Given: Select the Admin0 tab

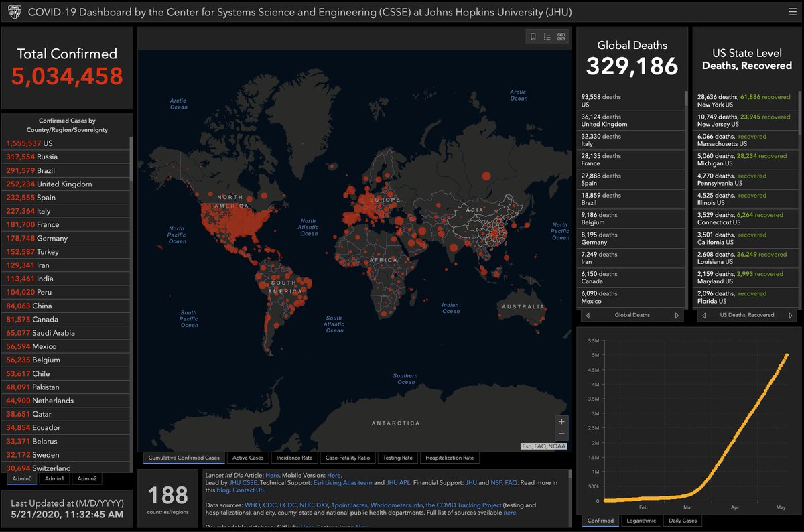Looking at the screenshot, I should pyautogui.click(x=22, y=478).
